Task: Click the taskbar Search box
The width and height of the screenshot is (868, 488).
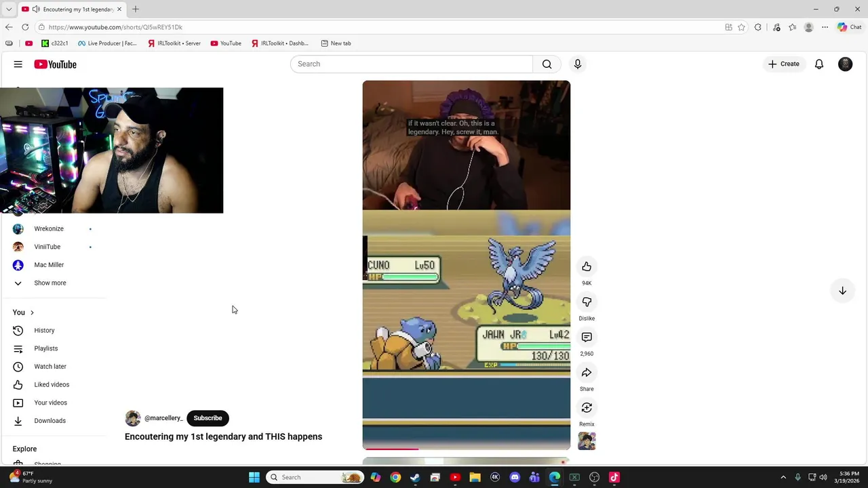Action: click(x=315, y=477)
